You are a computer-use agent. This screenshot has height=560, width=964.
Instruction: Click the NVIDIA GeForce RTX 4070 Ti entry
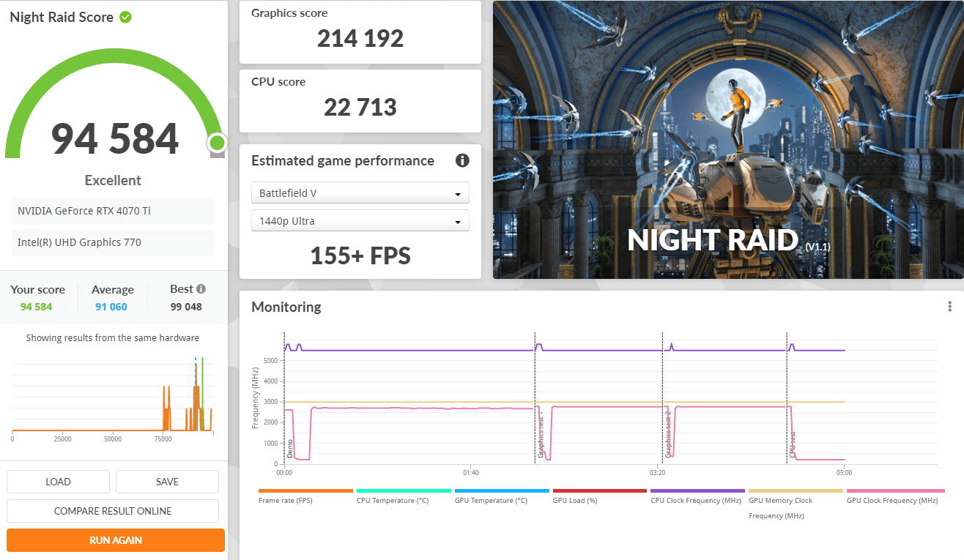point(113,211)
